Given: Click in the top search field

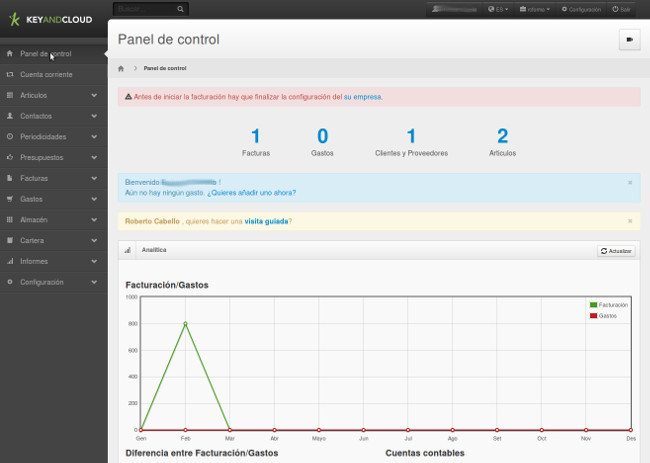Looking at the screenshot, I should pos(145,9).
